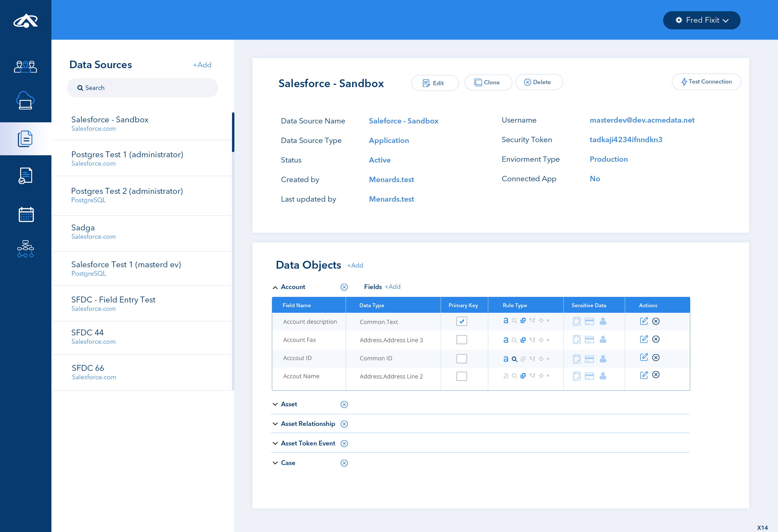Image resolution: width=778 pixels, height=532 pixels.
Task: Click the person sensitive data icon for Account description
Action: (603, 321)
